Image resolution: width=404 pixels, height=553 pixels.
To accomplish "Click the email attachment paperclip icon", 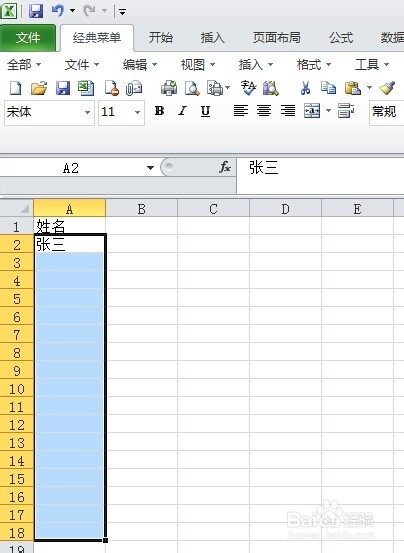I will coord(134,88).
